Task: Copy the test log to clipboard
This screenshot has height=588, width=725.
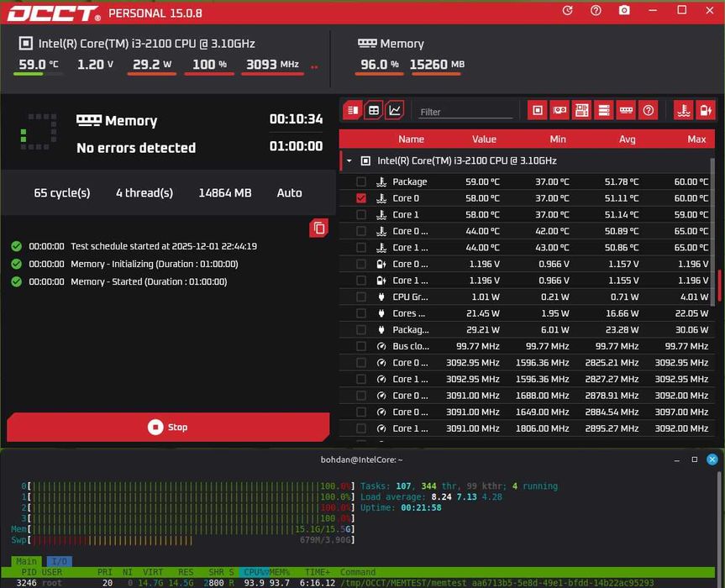Action: pos(319,228)
